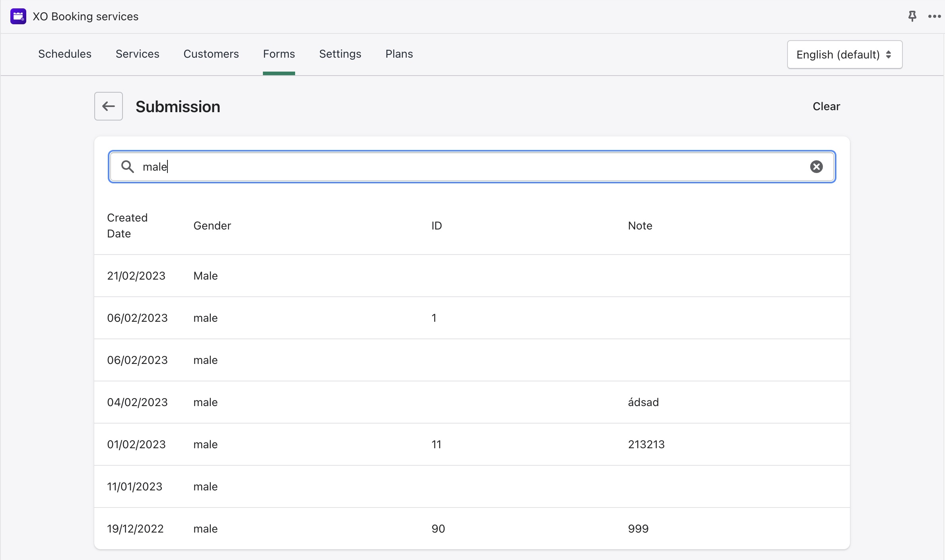The width and height of the screenshot is (945, 560).
Task: Open the three-dot more options menu
Action: (934, 16)
